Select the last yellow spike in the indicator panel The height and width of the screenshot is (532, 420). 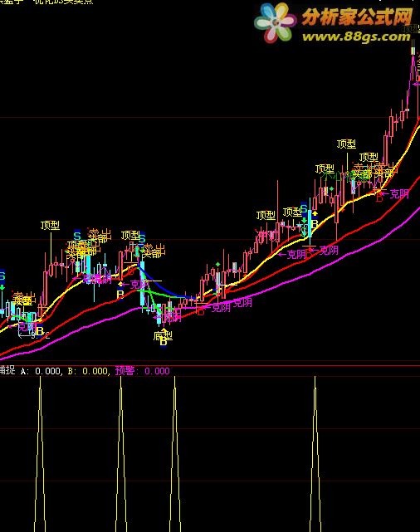[x=315, y=454]
